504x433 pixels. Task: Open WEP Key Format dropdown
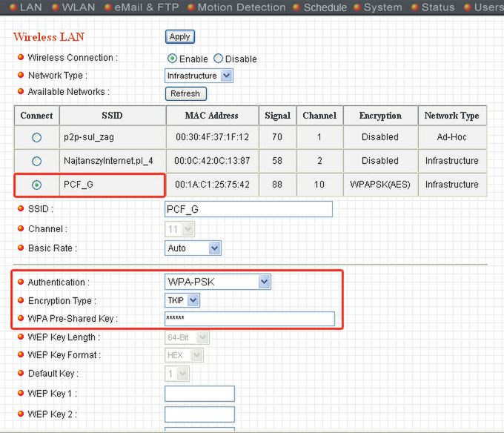point(184,355)
